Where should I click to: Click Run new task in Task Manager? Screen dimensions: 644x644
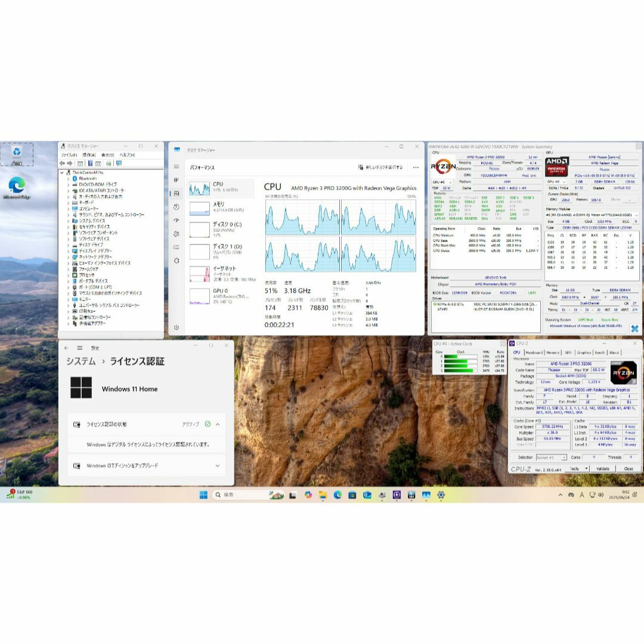[x=380, y=168]
